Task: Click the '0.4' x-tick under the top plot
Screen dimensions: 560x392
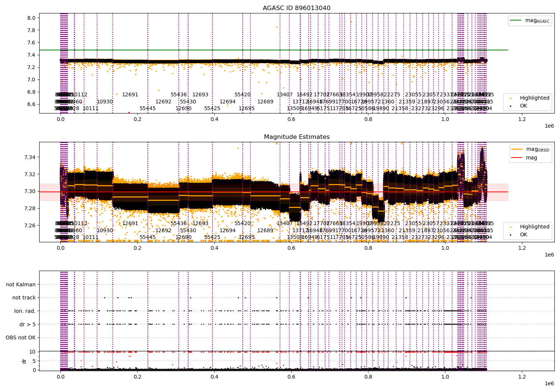Action: (214, 119)
